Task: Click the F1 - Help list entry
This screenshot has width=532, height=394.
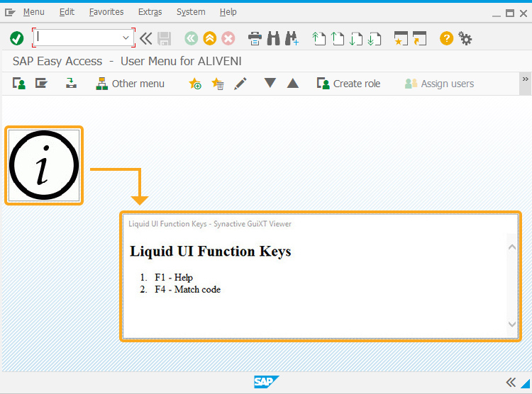Action: (174, 277)
